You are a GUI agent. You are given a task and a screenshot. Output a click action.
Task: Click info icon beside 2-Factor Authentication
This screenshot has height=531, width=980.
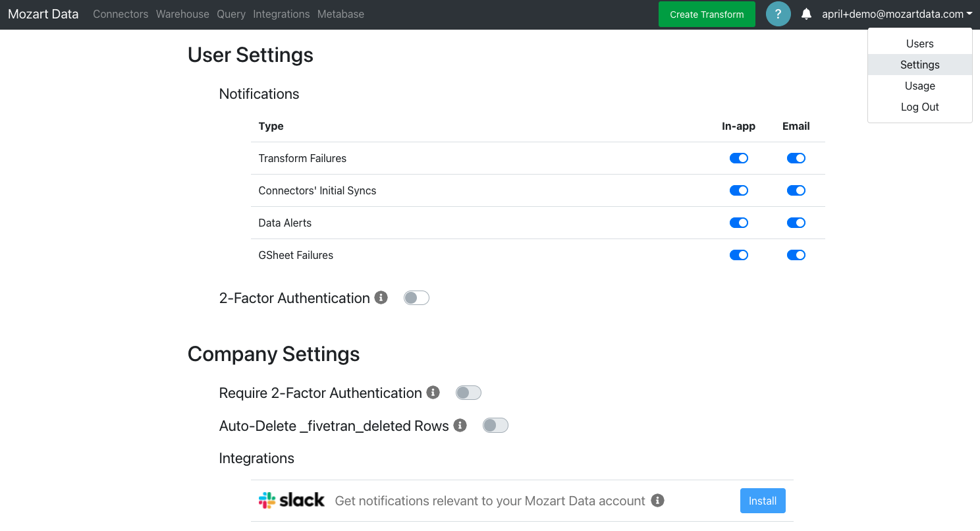point(381,297)
